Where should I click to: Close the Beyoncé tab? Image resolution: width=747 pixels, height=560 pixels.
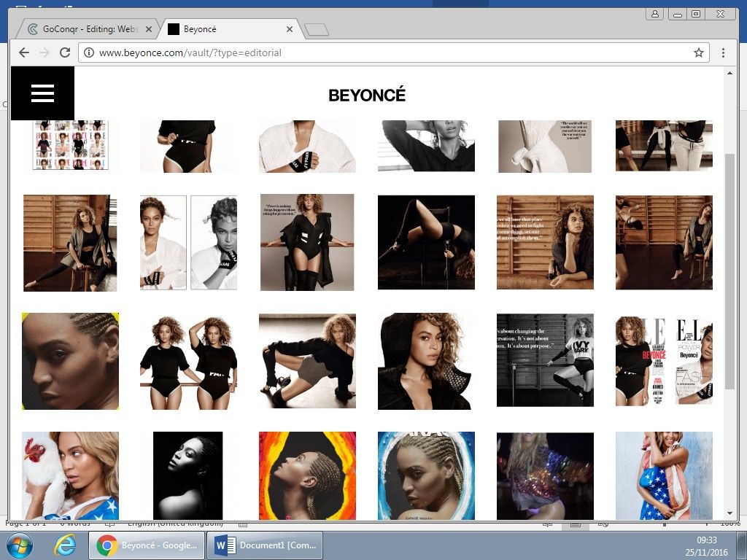tap(290, 30)
